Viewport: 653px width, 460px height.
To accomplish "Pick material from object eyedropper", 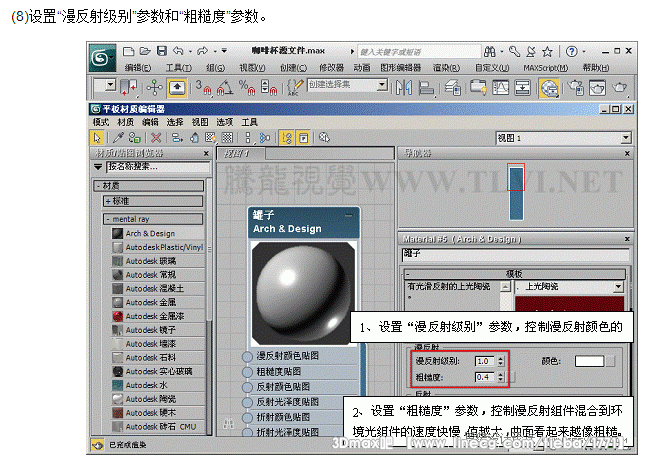I will coord(119,137).
